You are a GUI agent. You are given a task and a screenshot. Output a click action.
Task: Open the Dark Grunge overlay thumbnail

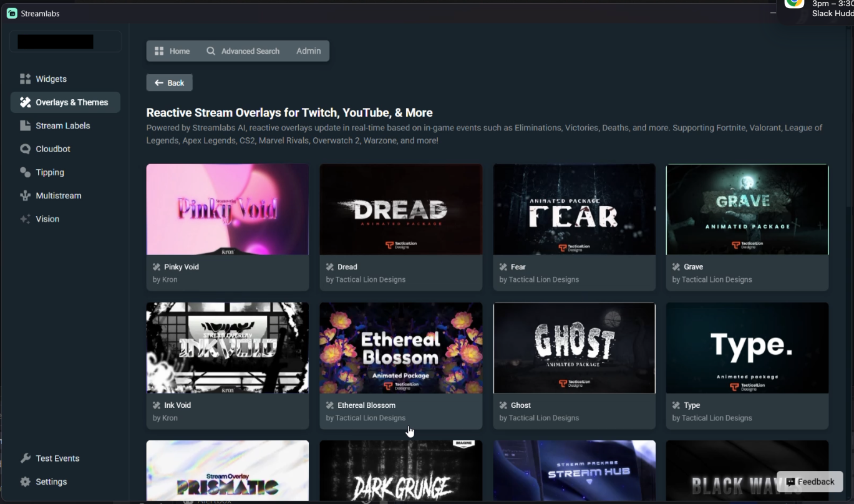[401, 471]
